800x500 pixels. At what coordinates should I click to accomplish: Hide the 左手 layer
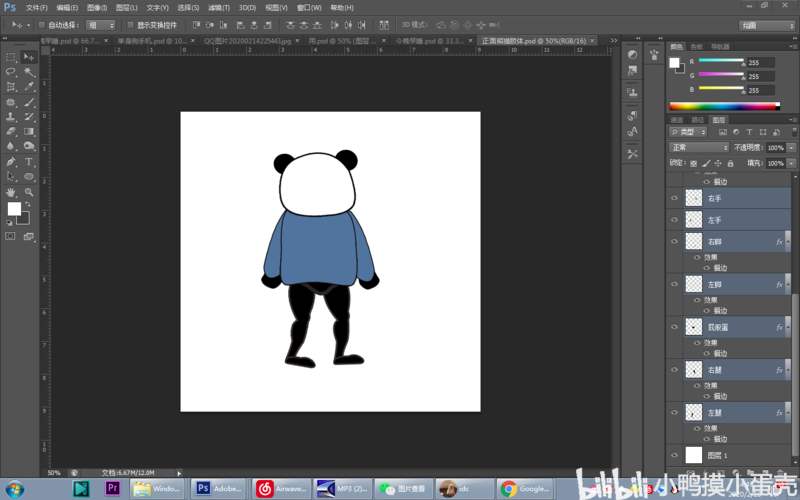(674, 219)
